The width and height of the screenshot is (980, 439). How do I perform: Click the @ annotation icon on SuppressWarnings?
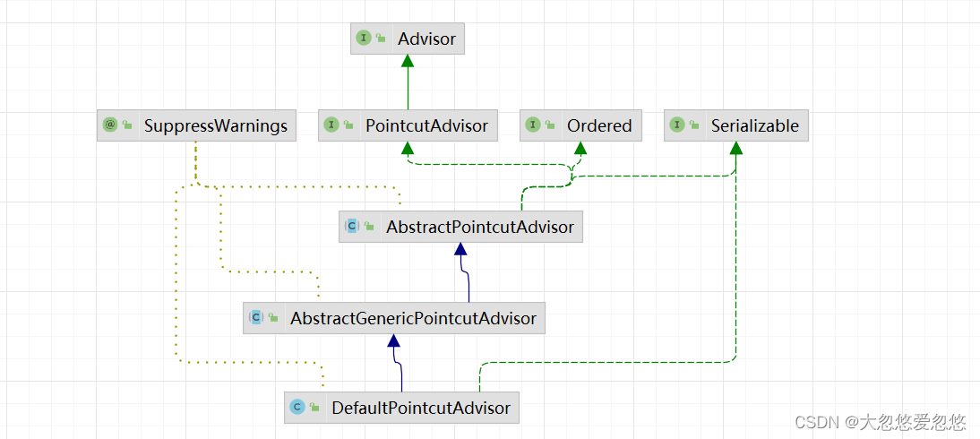pyautogui.click(x=110, y=125)
